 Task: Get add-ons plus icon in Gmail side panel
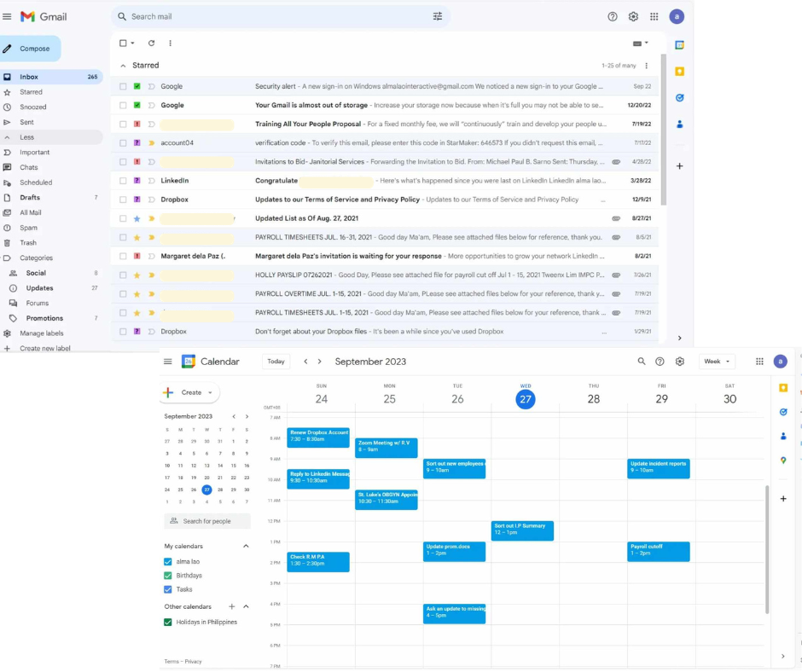679,165
